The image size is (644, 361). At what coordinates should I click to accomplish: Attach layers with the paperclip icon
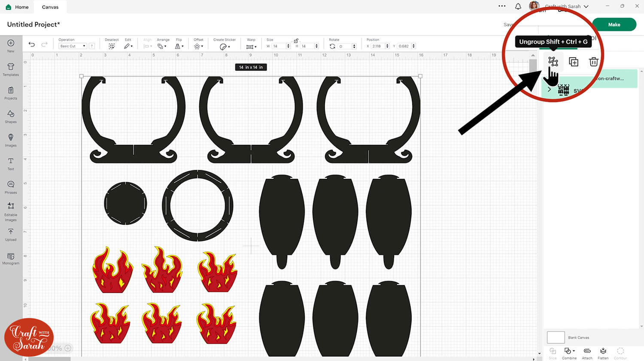pyautogui.click(x=587, y=353)
